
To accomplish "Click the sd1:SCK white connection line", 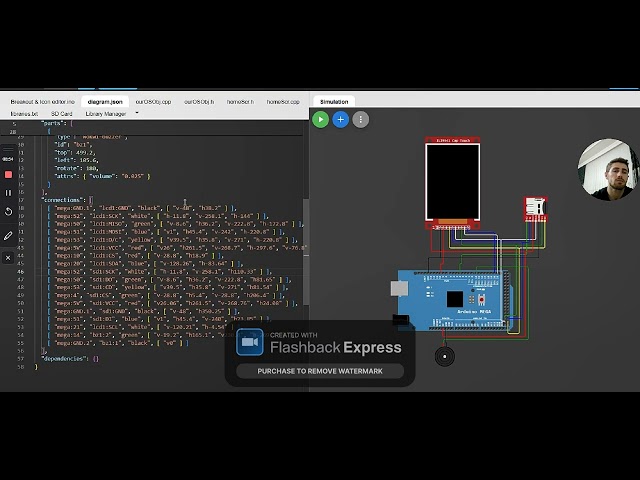I will (160, 271).
